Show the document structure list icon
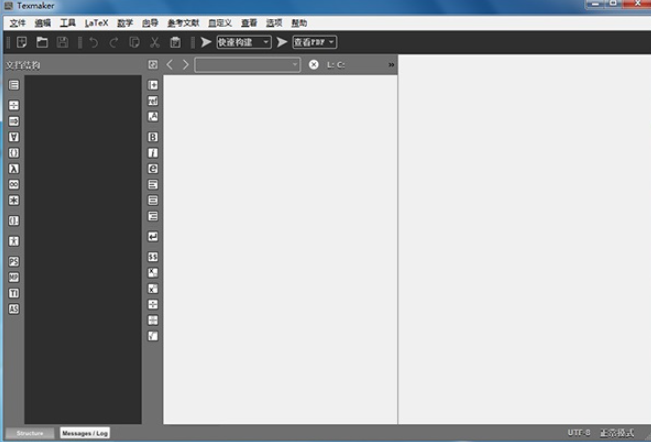Image resolution: width=651 pixels, height=442 pixels. (14, 85)
